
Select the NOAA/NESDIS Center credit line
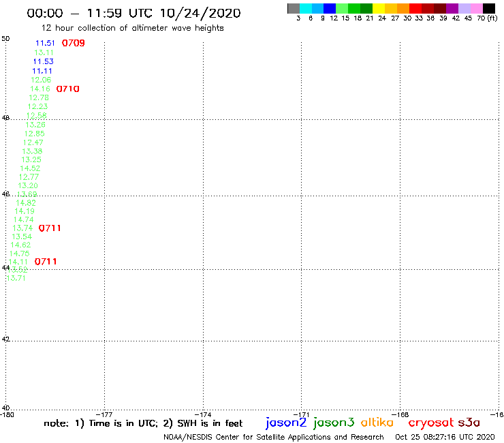274,438
